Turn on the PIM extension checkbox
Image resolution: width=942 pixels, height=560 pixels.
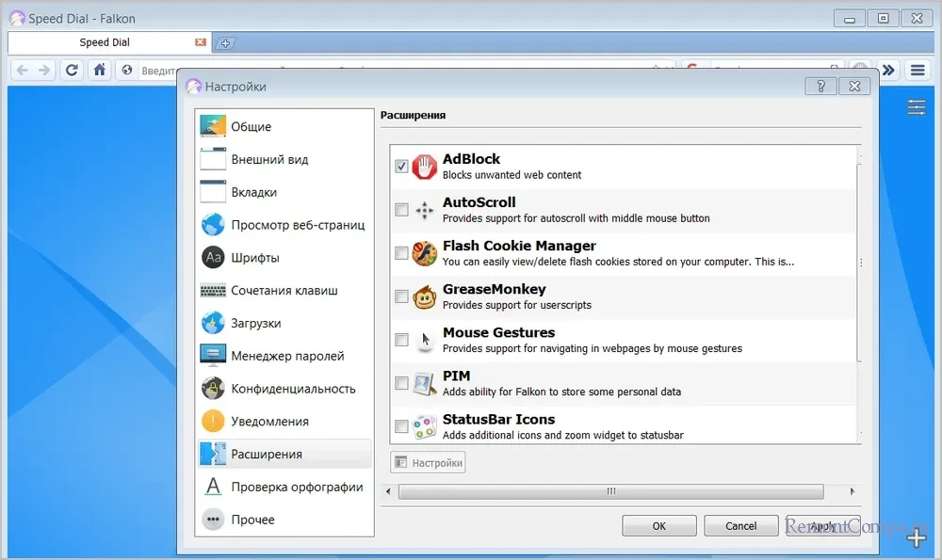pyautogui.click(x=401, y=383)
